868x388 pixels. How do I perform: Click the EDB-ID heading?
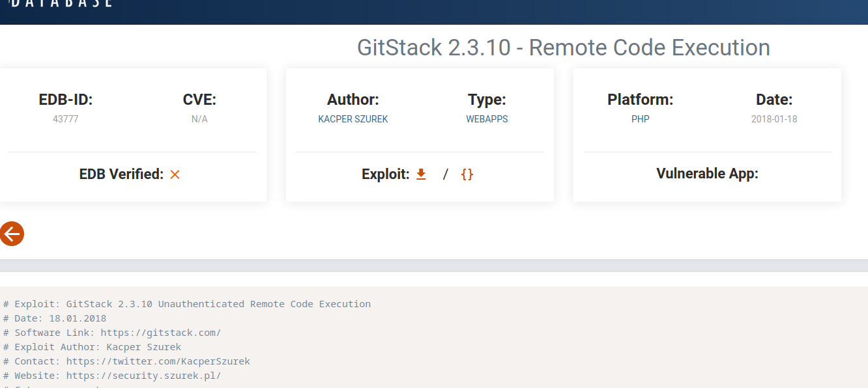[66, 100]
